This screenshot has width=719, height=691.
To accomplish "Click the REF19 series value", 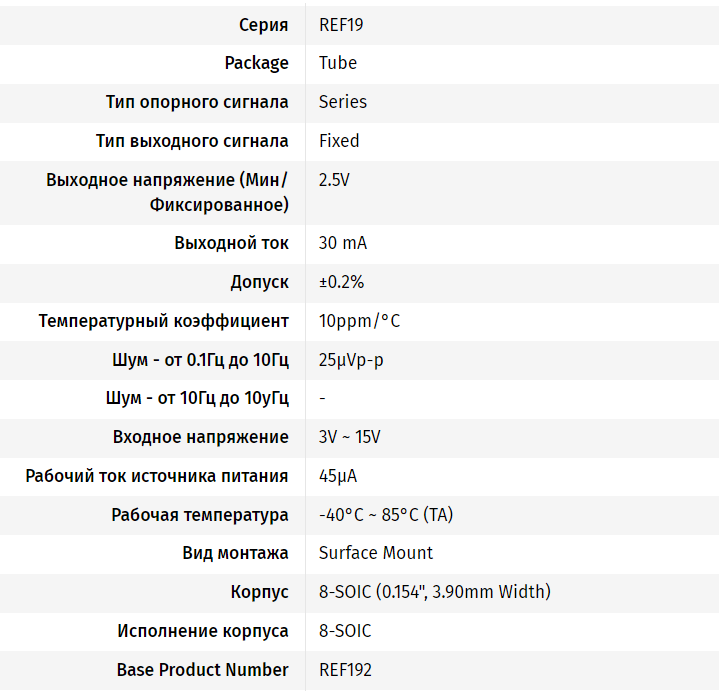I will tap(341, 25).
